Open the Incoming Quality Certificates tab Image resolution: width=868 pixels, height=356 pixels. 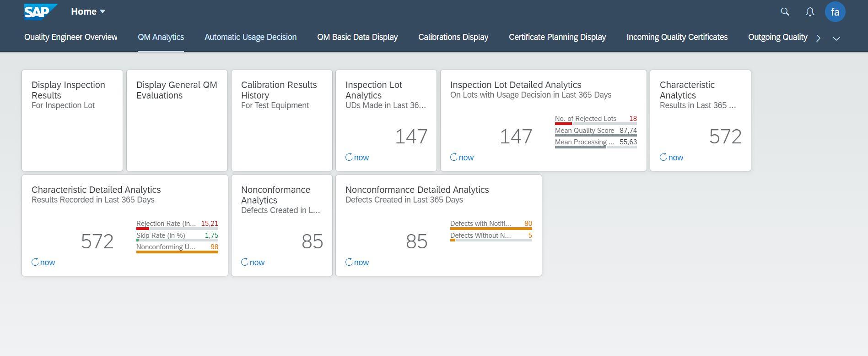[677, 37]
